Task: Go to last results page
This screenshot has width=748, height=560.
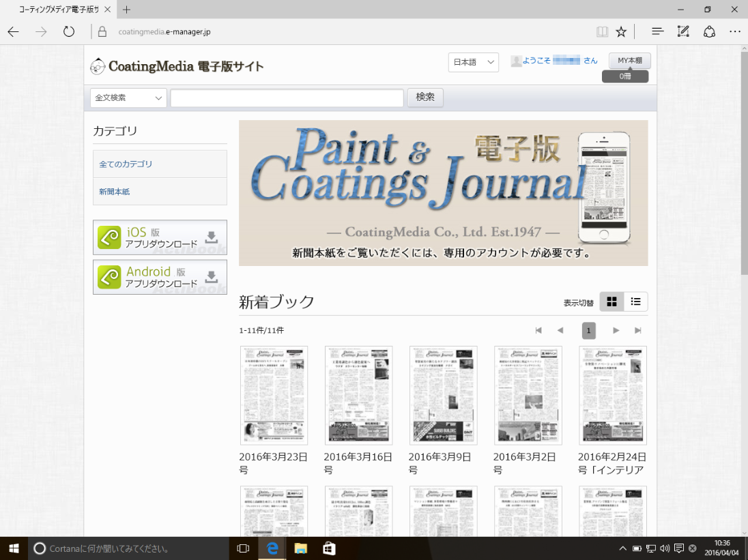Action: coord(638,330)
